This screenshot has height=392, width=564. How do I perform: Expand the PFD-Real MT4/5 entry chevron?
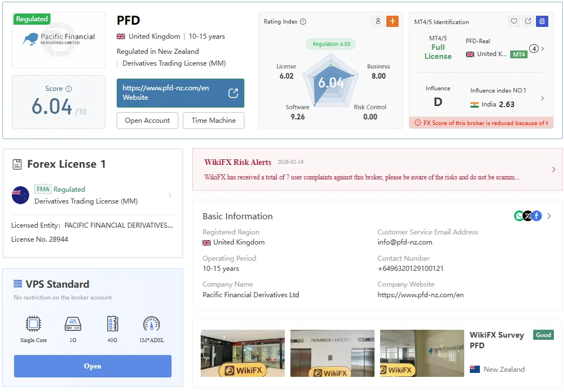pos(543,49)
